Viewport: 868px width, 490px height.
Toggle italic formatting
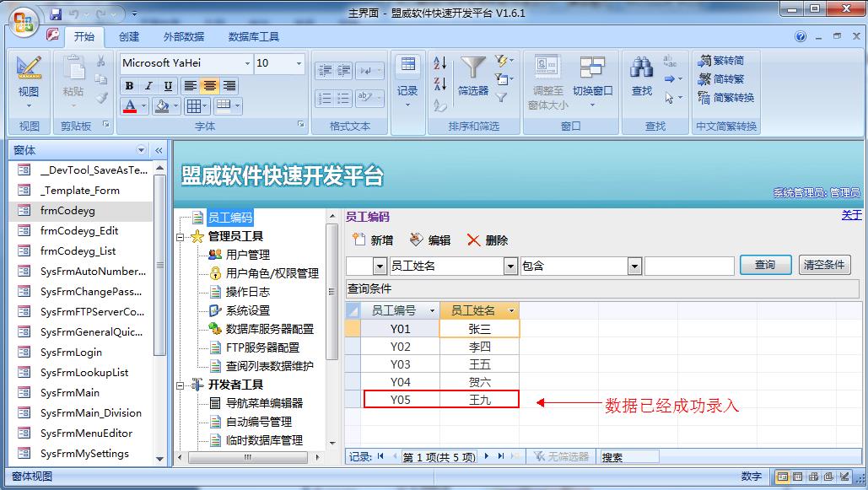point(148,86)
